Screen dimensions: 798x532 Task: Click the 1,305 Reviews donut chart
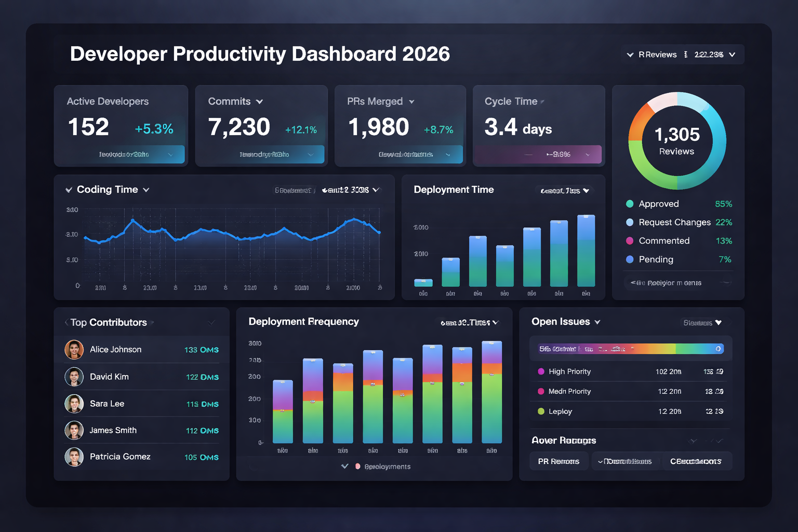tap(677, 141)
